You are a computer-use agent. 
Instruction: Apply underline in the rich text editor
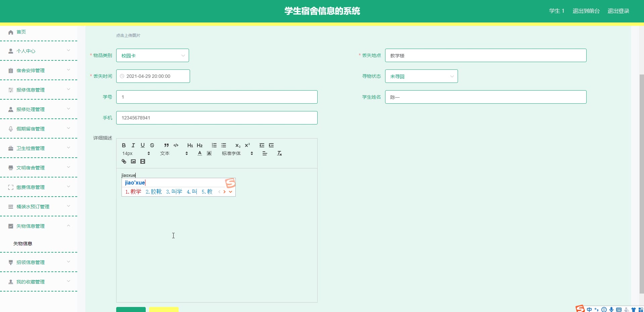[142, 145]
